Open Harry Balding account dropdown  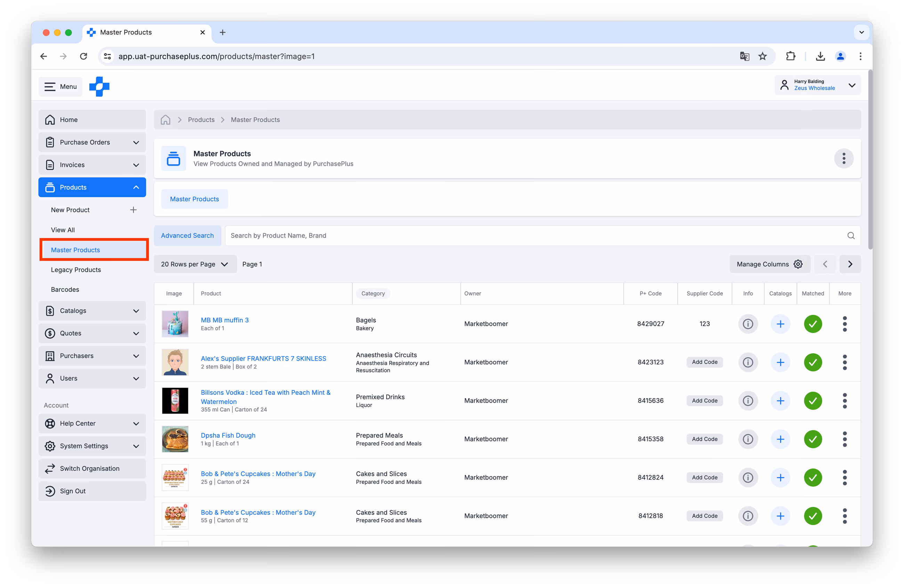817,85
